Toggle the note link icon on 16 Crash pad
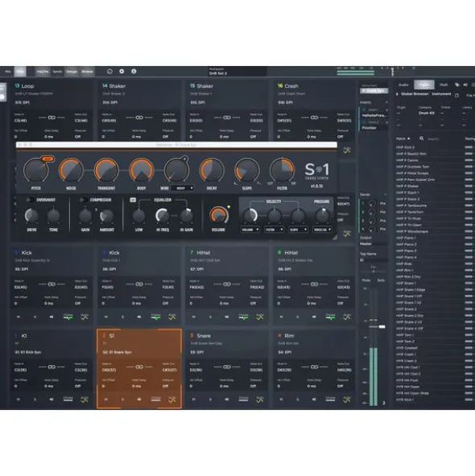The image size is (475, 476). tap(315, 118)
